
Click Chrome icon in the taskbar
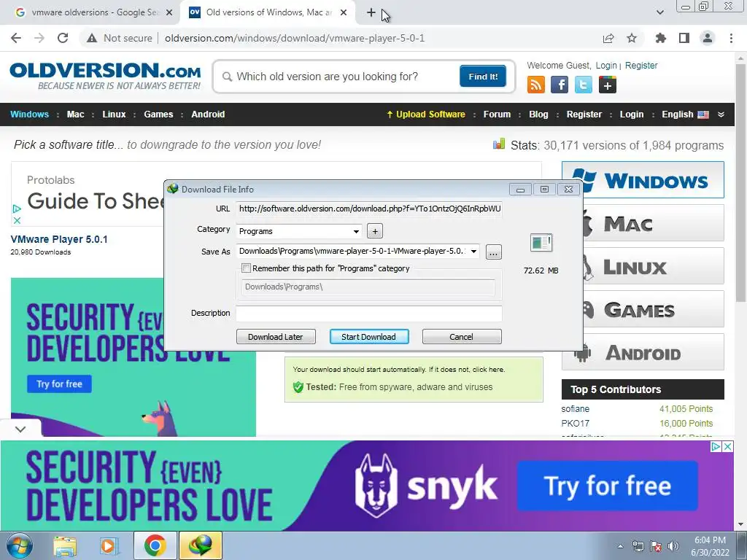pyautogui.click(x=155, y=545)
